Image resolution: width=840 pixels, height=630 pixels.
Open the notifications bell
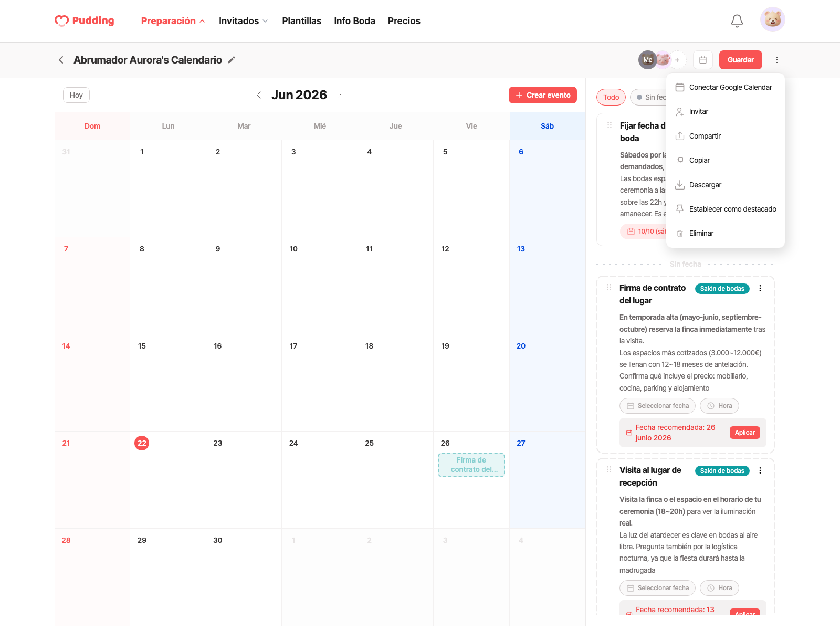737,20
